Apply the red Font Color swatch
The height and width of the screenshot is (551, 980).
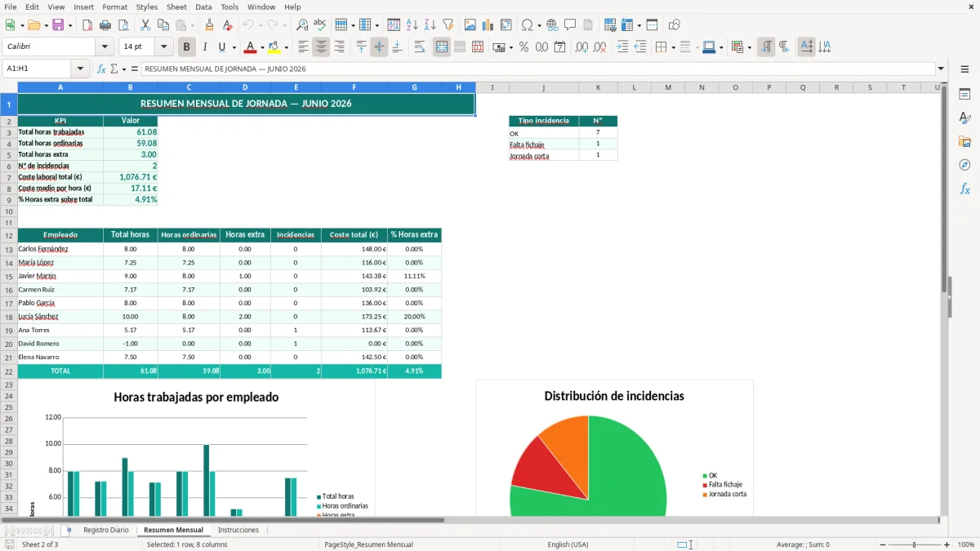251,47
